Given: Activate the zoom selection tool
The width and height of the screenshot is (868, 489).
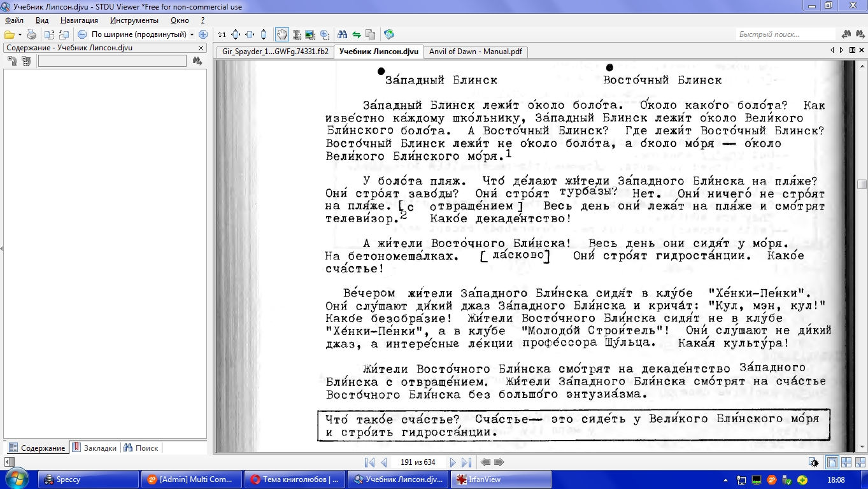Looking at the screenshot, I should point(324,34).
